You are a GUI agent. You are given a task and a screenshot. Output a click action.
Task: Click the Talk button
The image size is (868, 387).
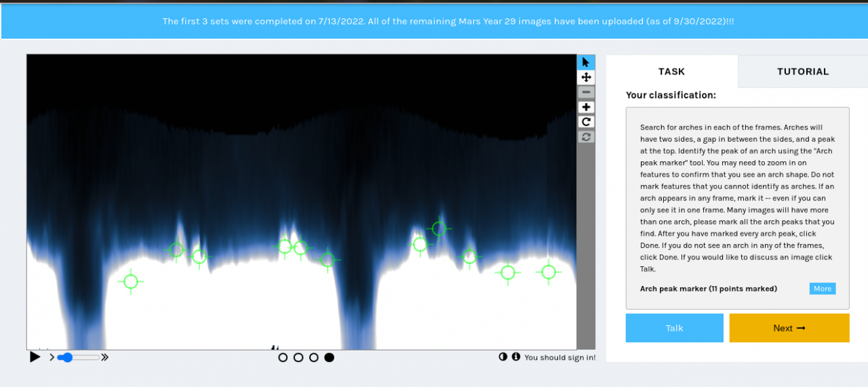pos(675,328)
